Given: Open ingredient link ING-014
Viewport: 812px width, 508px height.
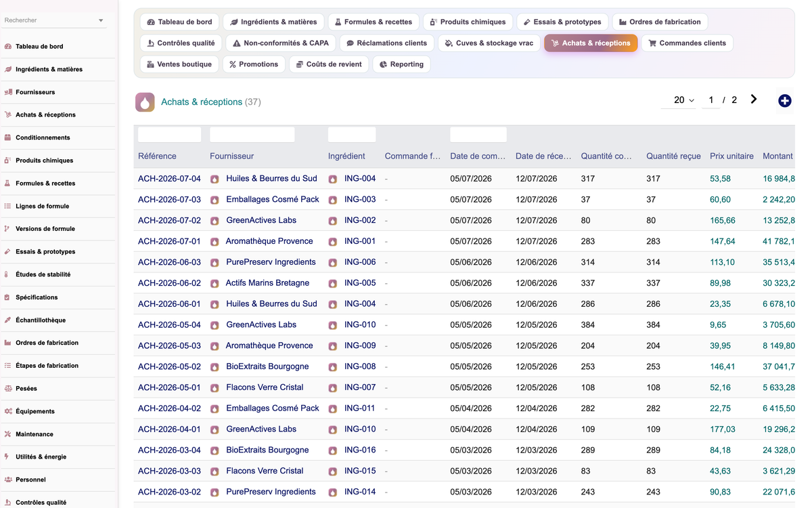Looking at the screenshot, I should (x=360, y=492).
